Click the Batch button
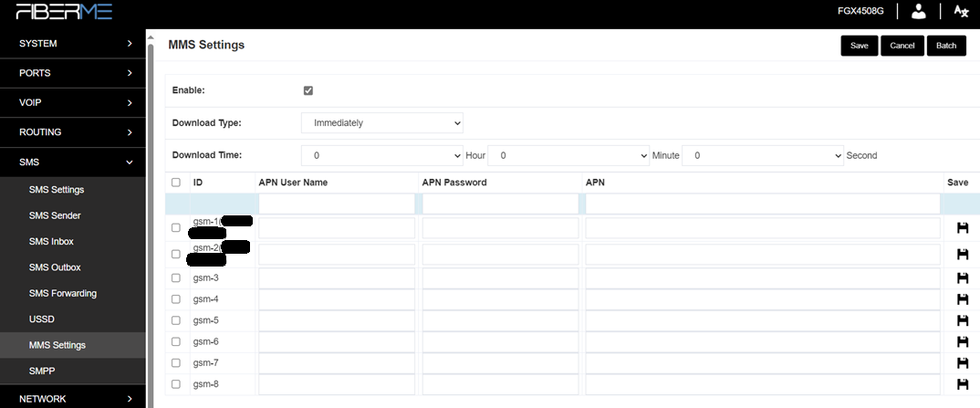 point(946,46)
